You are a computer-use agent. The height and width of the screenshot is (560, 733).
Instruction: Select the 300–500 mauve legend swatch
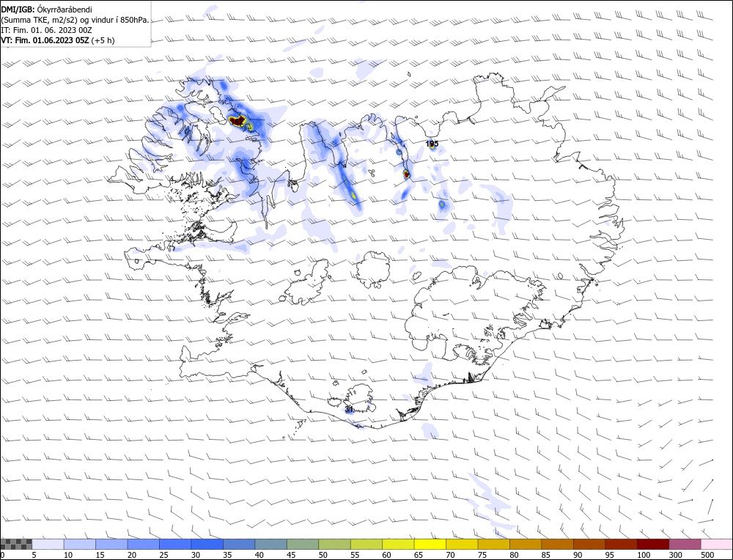[685, 544]
